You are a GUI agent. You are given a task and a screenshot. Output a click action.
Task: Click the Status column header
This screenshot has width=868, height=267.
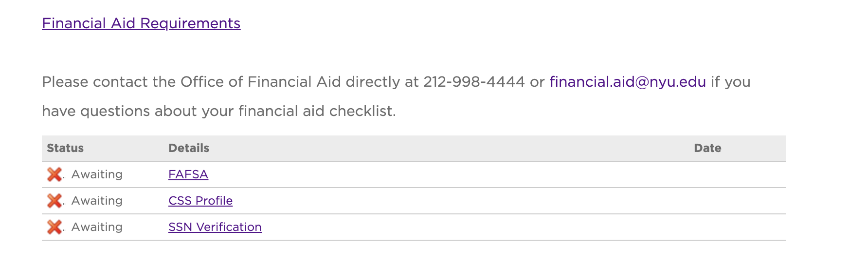pyautogui.click(x=65, y=148)
